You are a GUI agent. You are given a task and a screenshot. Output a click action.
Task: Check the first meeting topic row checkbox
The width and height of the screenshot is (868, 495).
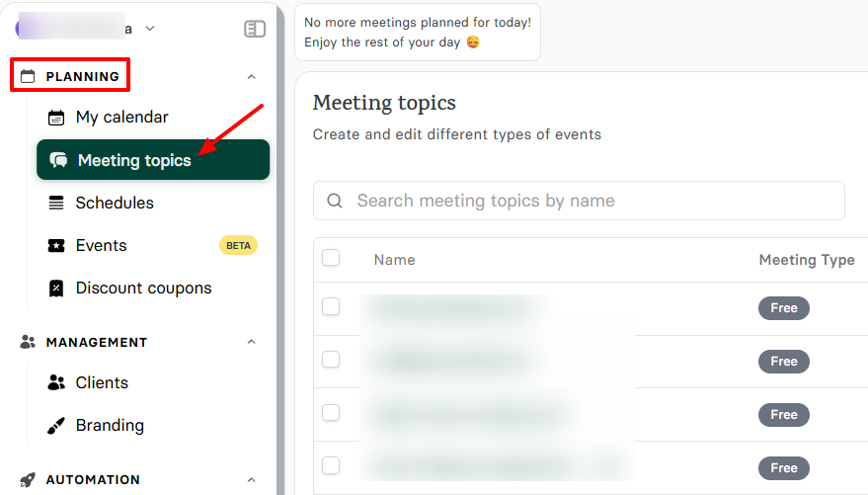coord(331,306)
